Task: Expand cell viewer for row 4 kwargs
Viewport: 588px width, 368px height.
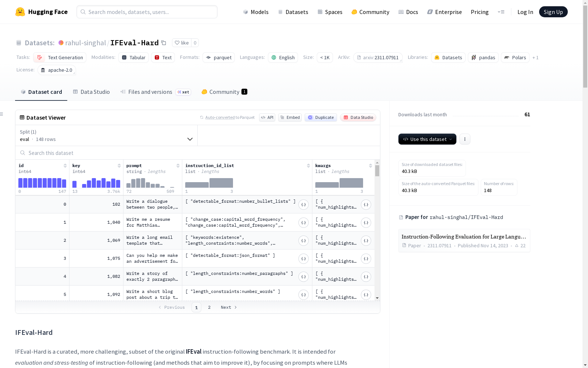Action: [x=366, y=277]
